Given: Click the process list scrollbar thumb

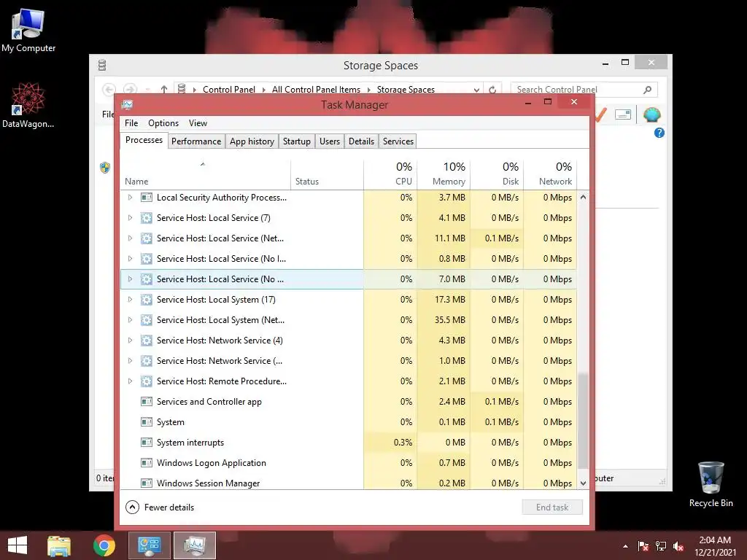Looking at the screenshot, I should point(583,421).
